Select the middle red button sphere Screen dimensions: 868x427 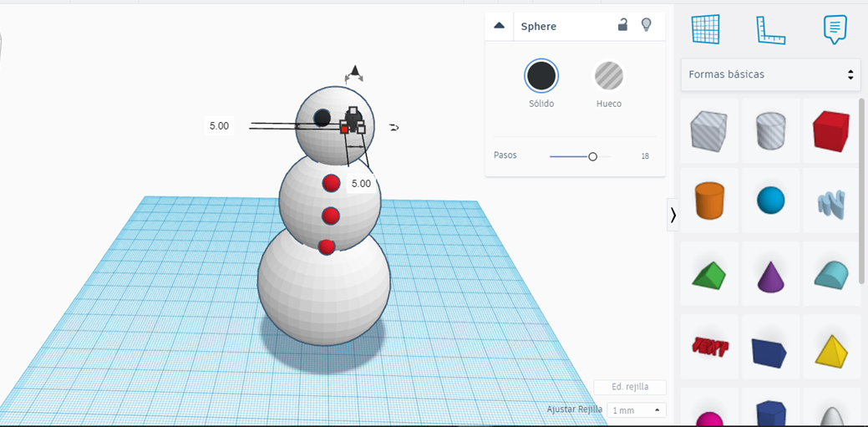tap(331, 216)
